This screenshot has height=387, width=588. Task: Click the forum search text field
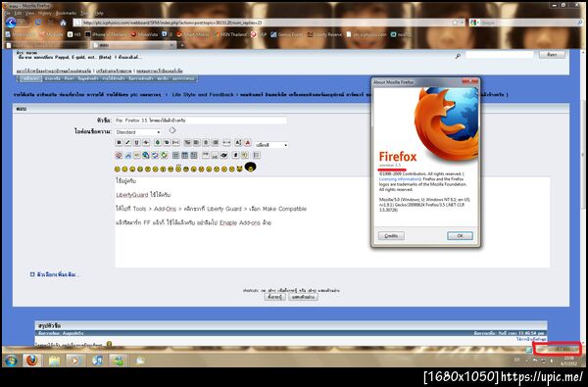[x=500, y=54]
